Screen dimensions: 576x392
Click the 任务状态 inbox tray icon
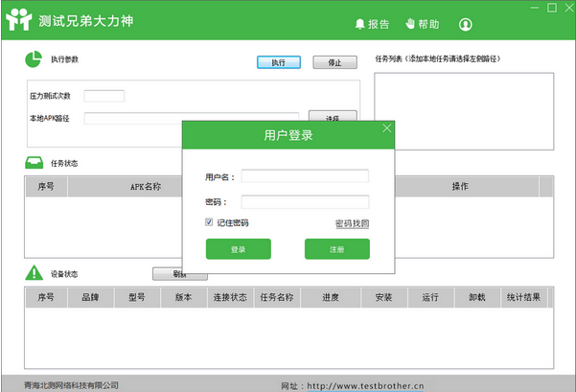(x=33, y=163)
